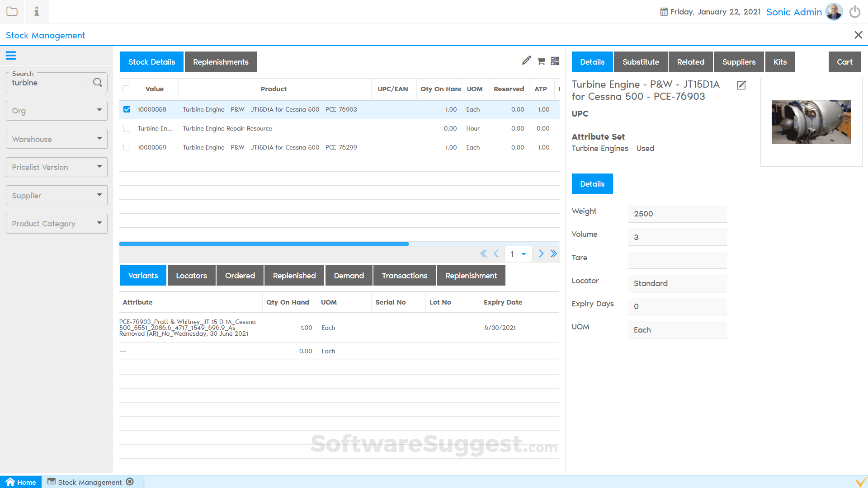Click edit icon beside Turbine Engine title

click(x=741, y=85)
